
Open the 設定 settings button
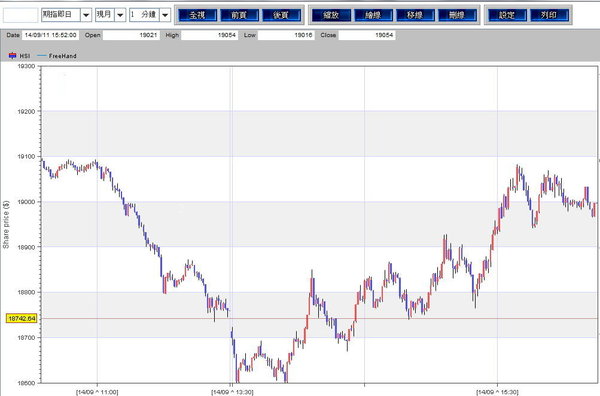(x=507, y=15)
